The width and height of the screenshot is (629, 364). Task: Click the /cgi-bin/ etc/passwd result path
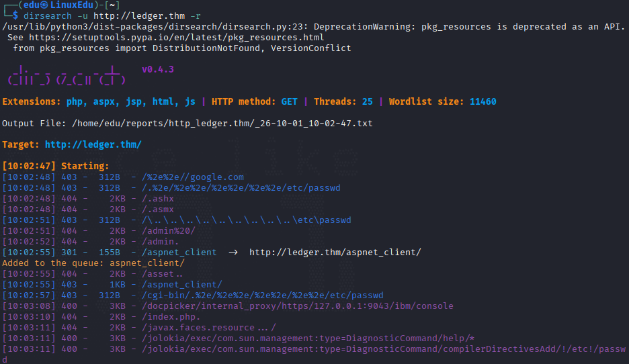262,295
